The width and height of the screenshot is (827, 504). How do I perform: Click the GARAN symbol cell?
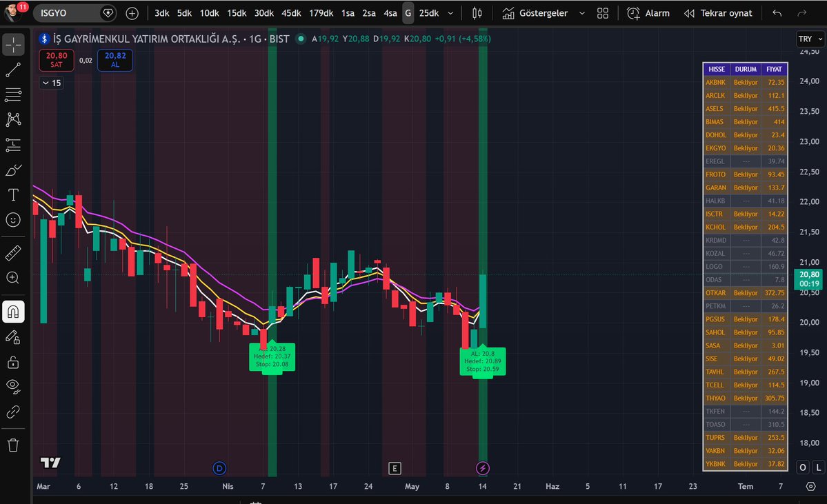click(716, 188)
